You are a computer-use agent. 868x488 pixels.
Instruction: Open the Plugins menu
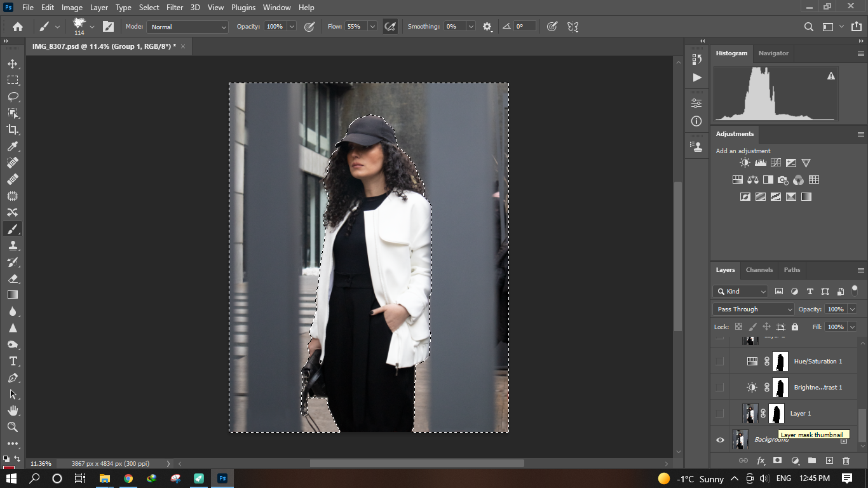pos(243,8)
